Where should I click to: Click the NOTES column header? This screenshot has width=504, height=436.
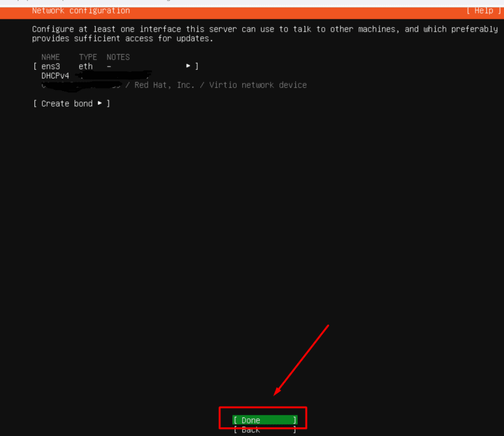[x=118, y=57]
